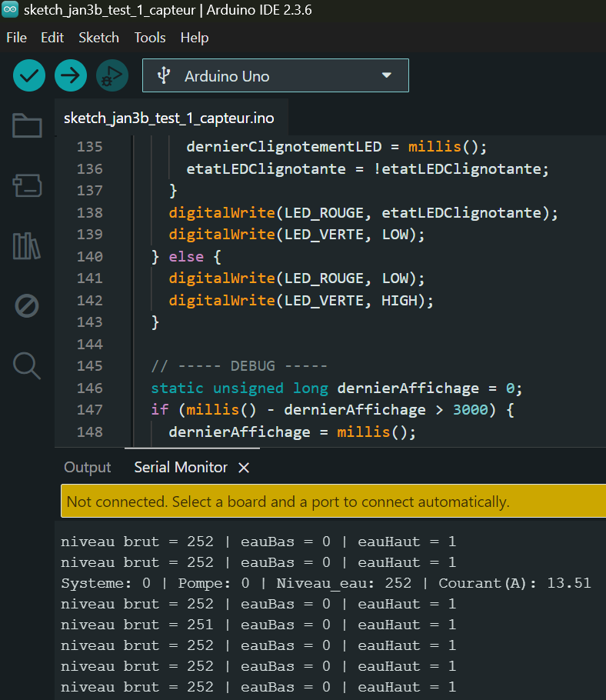606x700 pixels.
Task: Open the Edit menu
Action: 52,38
